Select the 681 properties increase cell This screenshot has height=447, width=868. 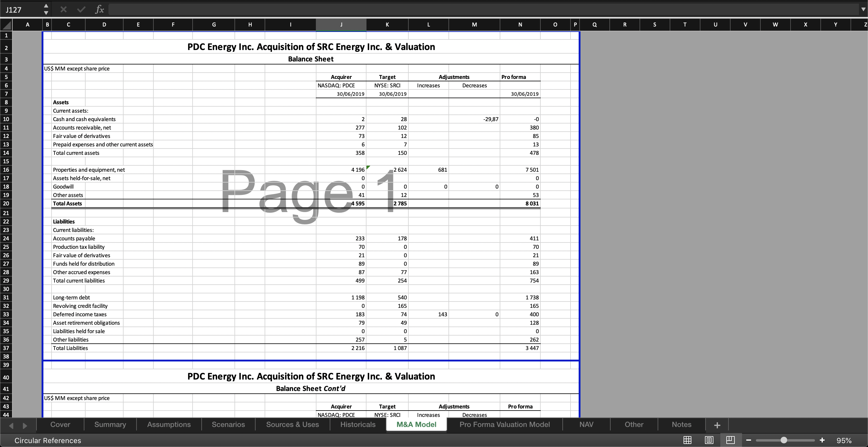(428, 170)
